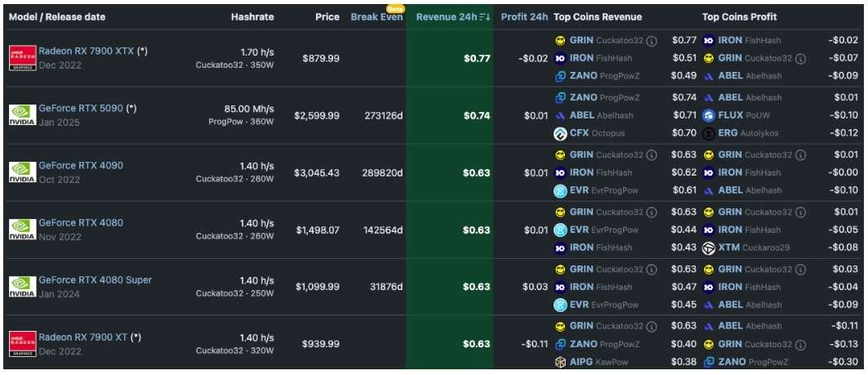Screen dimensions: 868x375
Task: Click the Beta badge above Break Even
Action: click(395, 8)
